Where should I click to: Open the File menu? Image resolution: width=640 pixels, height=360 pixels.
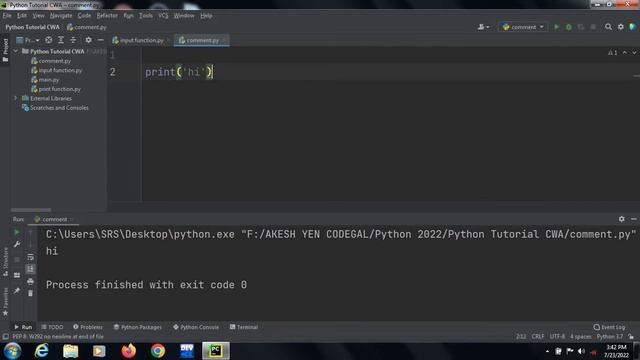coord(7,16)
